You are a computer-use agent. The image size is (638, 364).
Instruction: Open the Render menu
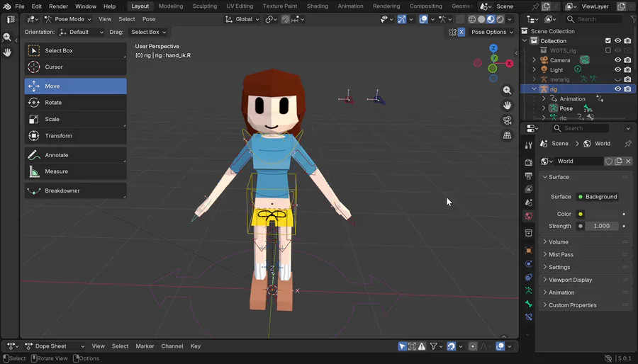pyautogui.click(x=58, y=6)
